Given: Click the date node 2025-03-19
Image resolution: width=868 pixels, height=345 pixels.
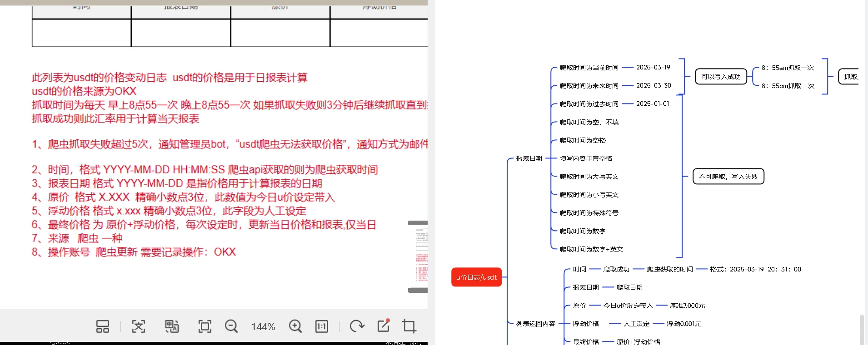Looking at the screenshot, I should coord(653,67).
